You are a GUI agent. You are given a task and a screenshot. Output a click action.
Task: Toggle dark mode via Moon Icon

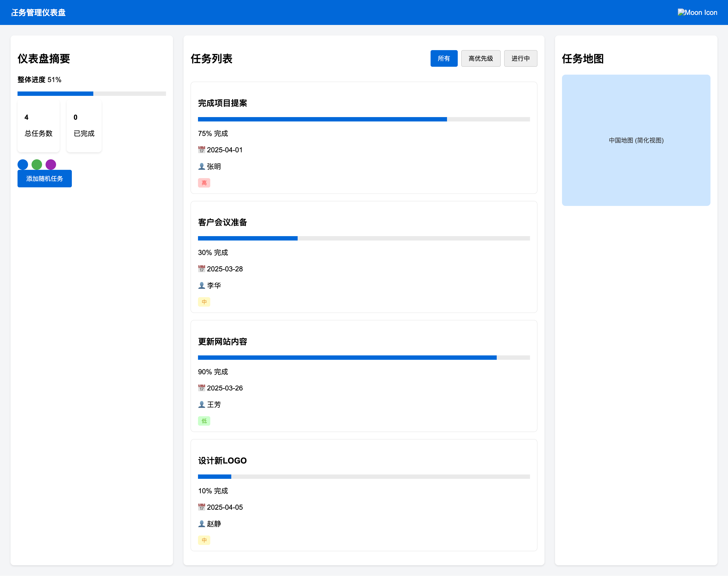tap(697, 12)
